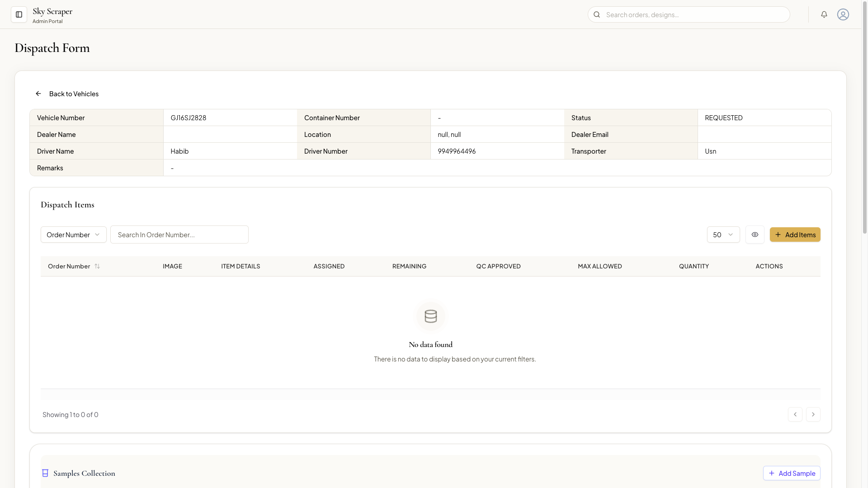
Task: Click the ASSIGNED column header
Action: pyautogui.click(x=329, y=266)
